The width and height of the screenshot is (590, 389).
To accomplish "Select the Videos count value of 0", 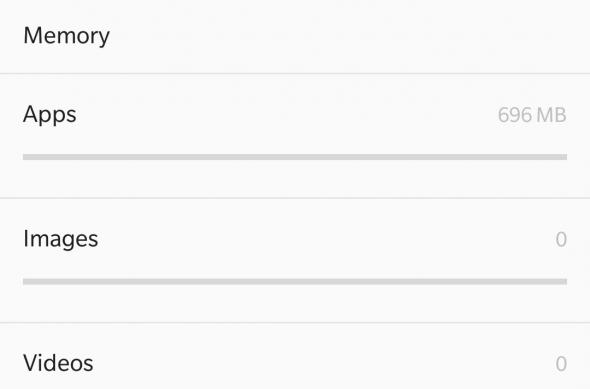I will coord(561,364).
